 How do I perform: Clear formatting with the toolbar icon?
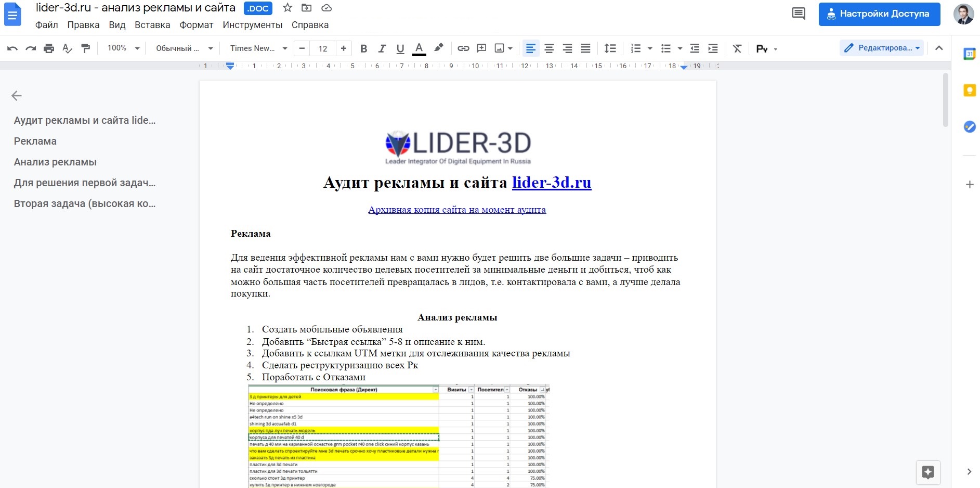coord(737,48)
